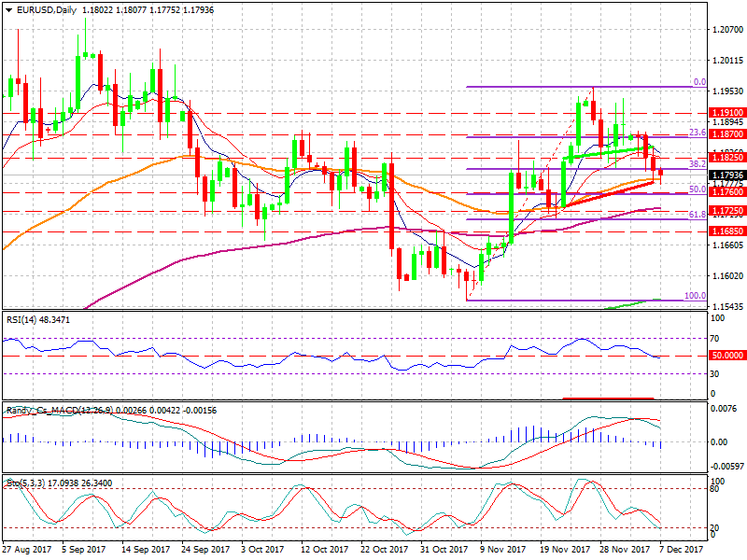Select the Fibonacci 61.8 level label
This screenshot has height=560, width=747.
pyautogui.click(x=698, y=215)
